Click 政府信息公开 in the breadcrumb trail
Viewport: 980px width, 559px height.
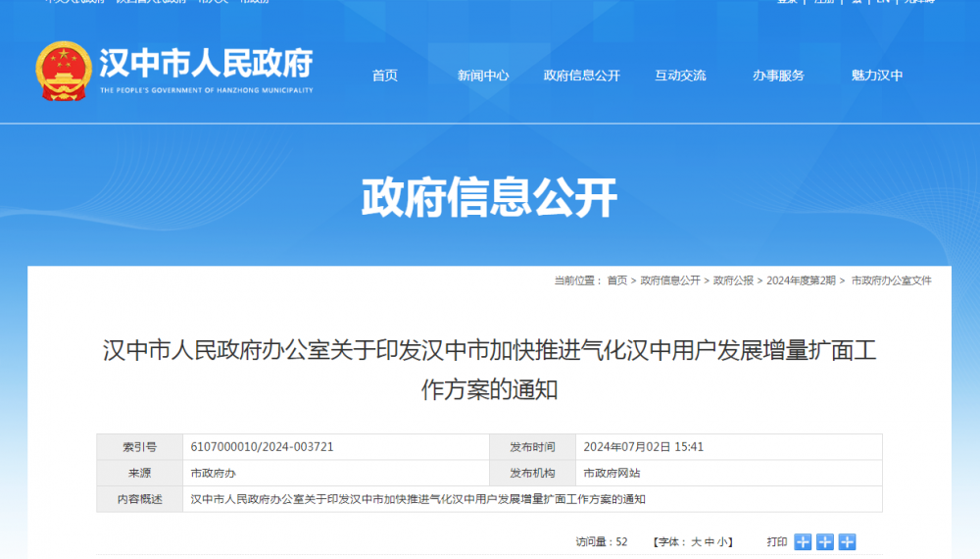click(x=670, y=280)
